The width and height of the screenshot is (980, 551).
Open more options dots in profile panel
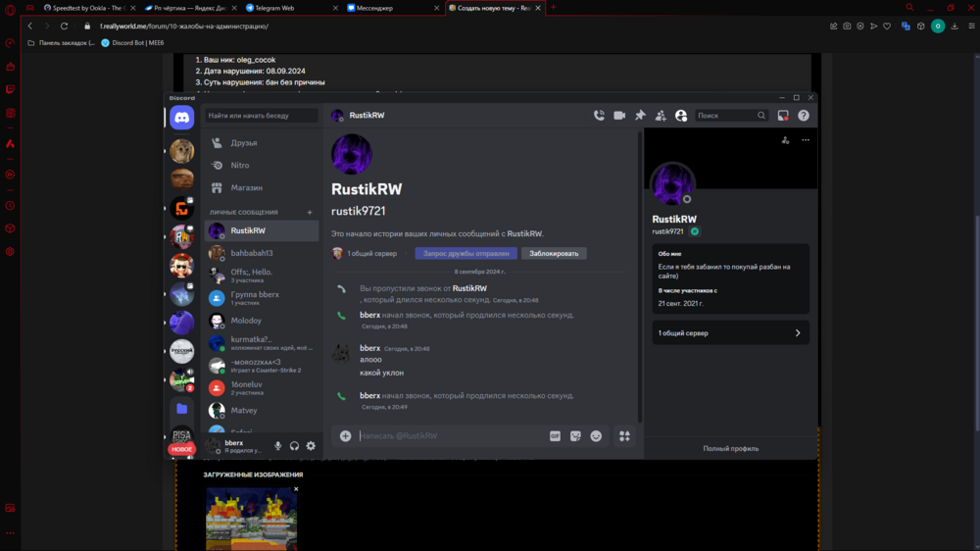click(x=806, y=140)
